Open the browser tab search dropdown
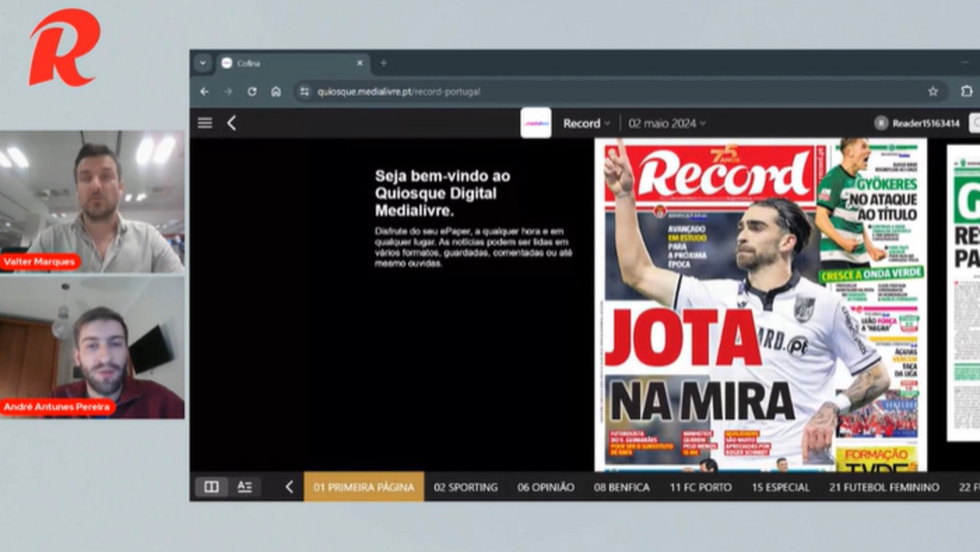Viewport: 980px width, 552px height. 203,63
